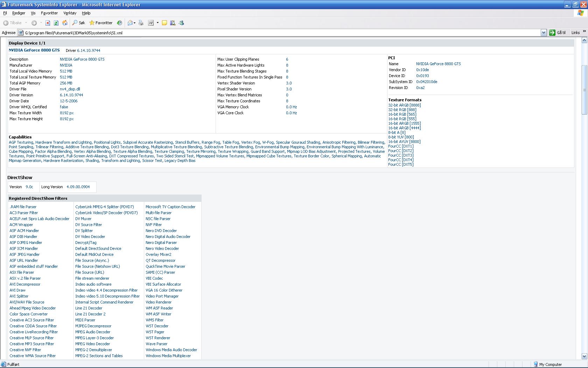Click the scrollbar up arrow
The height and width of the screenshot is (368, 588).
(584, 40)
